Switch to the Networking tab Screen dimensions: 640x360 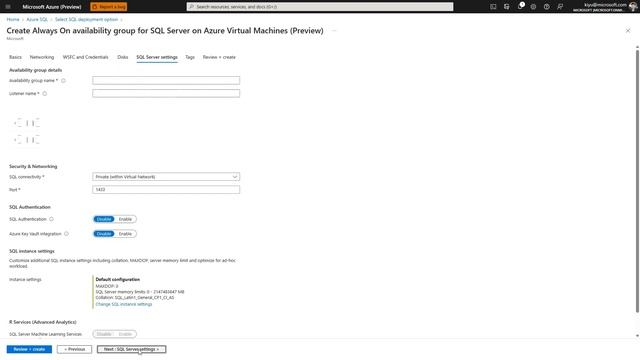[42, 57]
